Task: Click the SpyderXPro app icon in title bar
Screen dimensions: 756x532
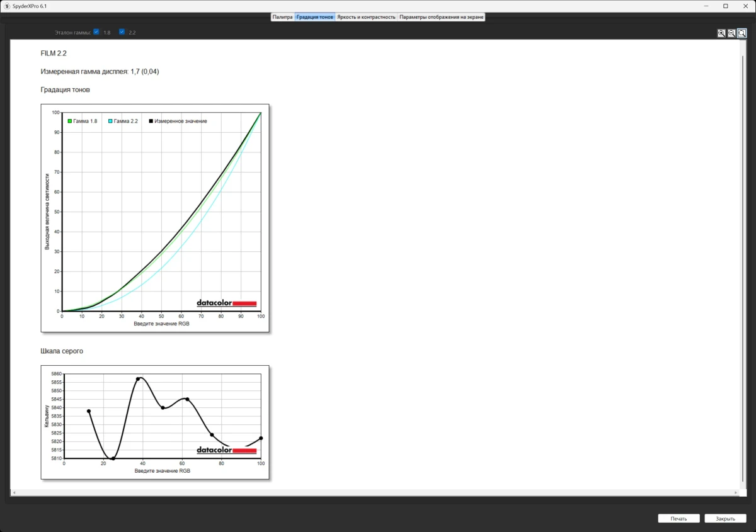Action: 7,6
